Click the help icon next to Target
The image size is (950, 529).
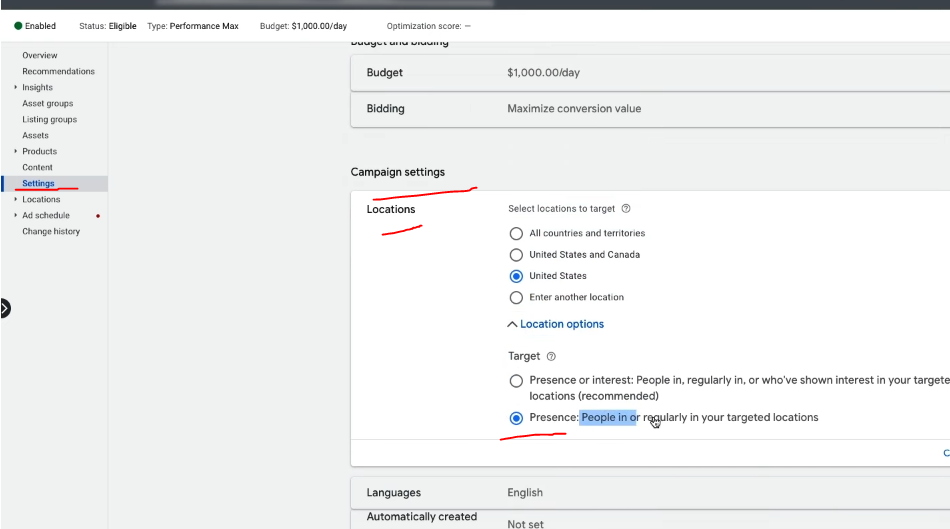(551, 356)
